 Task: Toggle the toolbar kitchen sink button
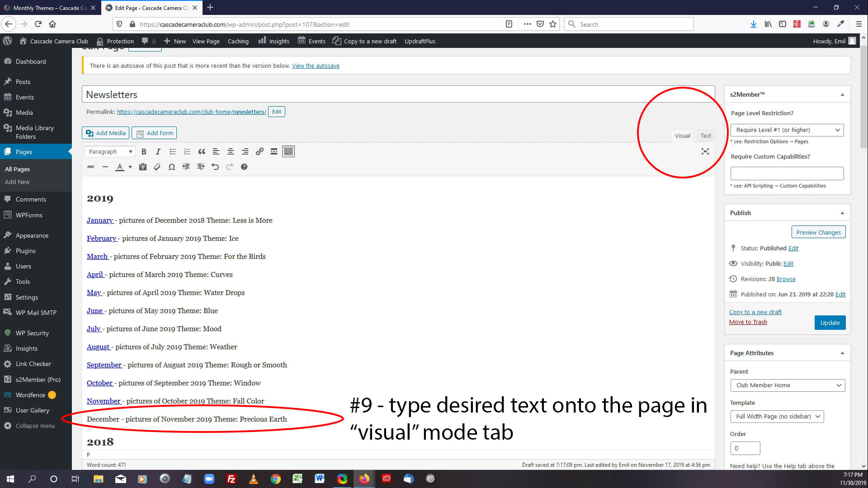pos(288,152)
